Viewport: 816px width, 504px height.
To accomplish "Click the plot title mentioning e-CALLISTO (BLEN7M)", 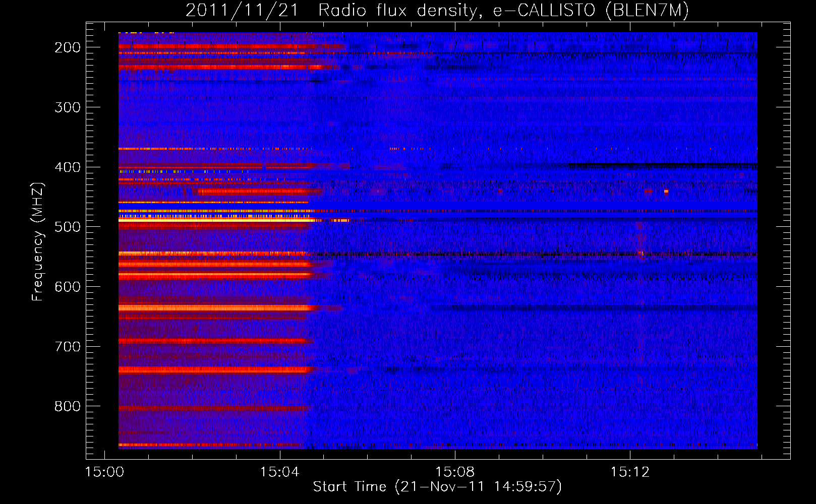I will tap(437, 10).
